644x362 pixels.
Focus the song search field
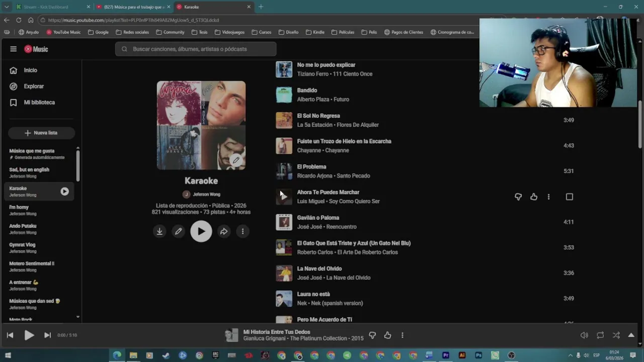[196, 49]
